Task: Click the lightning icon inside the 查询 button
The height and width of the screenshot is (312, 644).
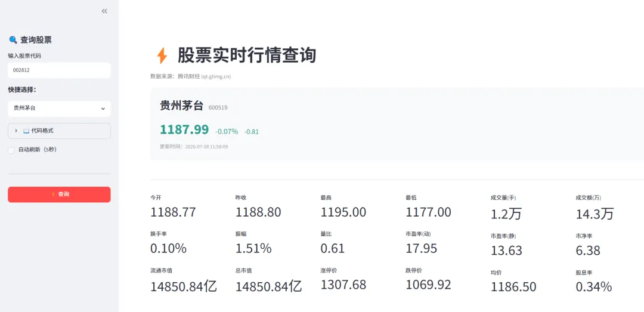Action: [x=53, y=194]
